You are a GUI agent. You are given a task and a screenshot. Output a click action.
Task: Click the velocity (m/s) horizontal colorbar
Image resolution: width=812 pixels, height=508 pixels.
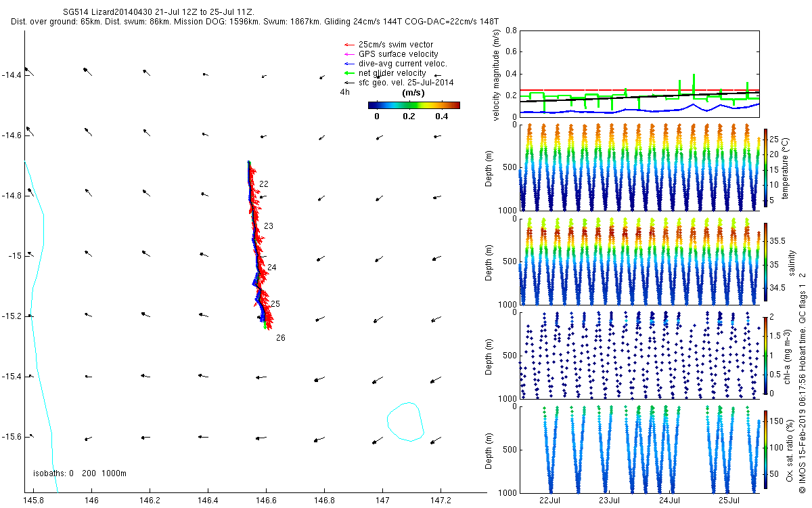413,105
